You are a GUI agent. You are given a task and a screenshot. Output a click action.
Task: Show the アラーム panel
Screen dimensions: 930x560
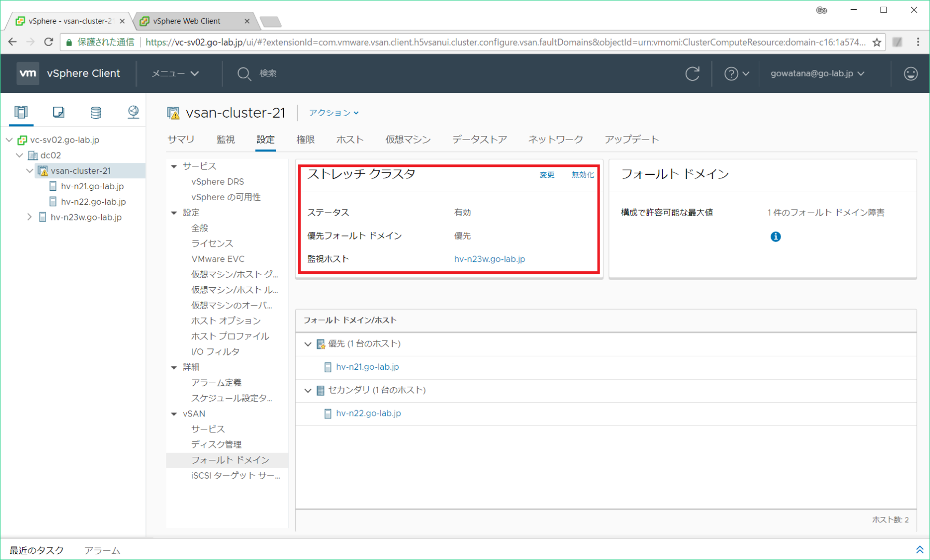tap(102, 550)
